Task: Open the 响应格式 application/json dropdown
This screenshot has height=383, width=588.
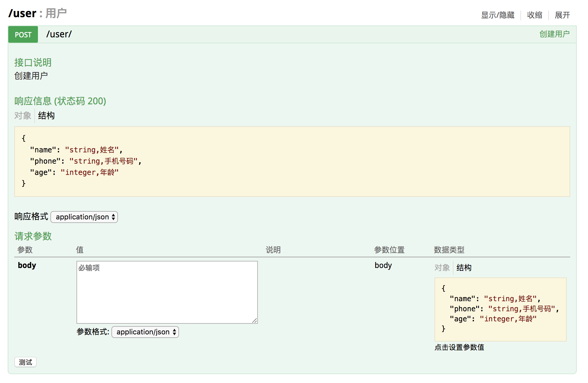Action: [84, 217]
